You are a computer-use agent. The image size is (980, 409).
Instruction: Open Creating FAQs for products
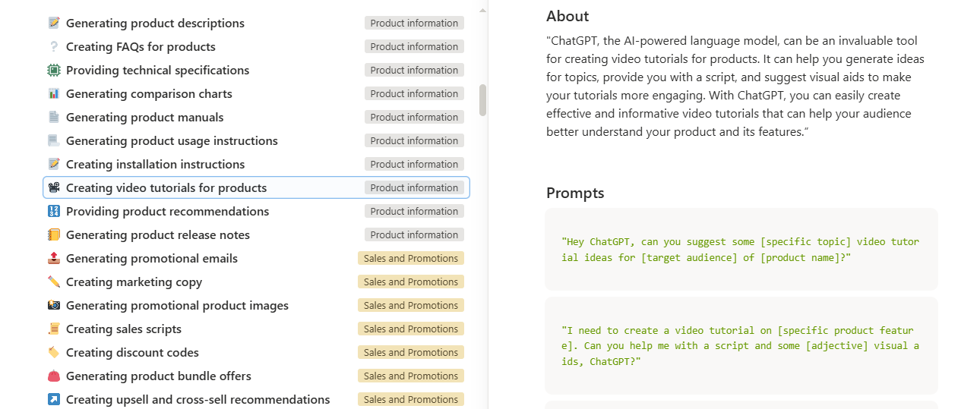[x=141, y=46]
